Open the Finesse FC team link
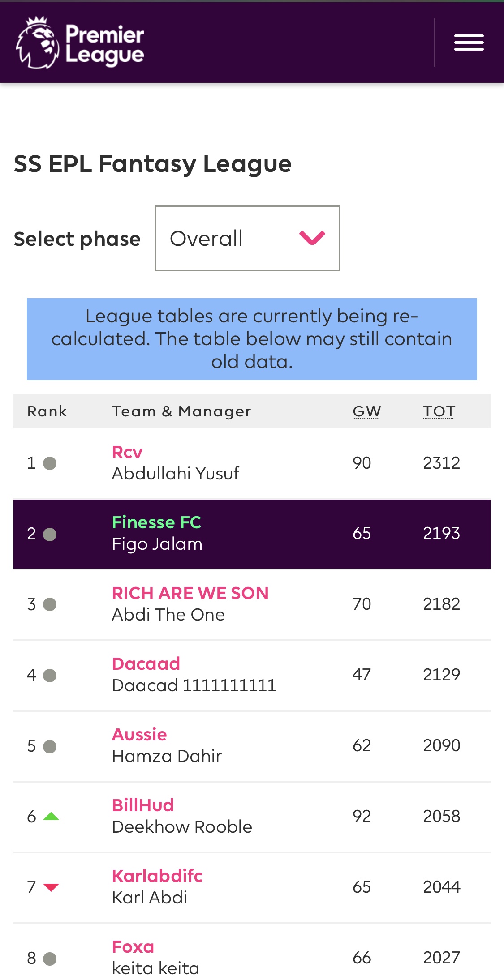504x980 pixels. tap(156, 522)
